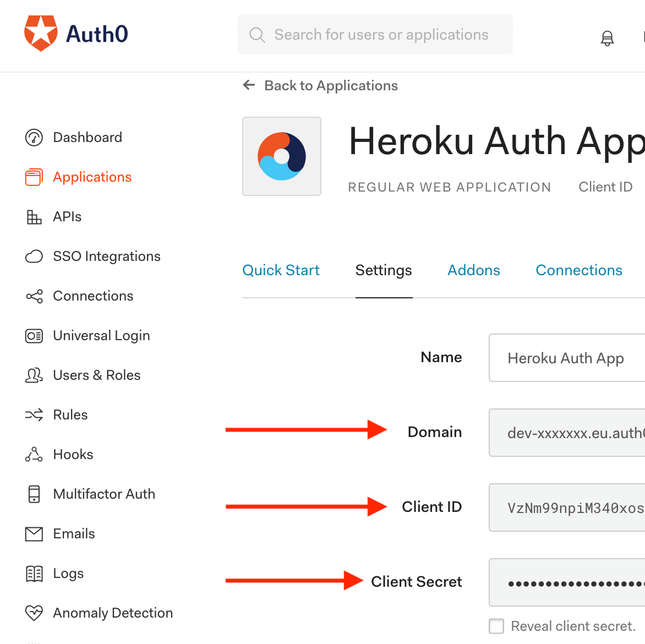Click the Applications window icon
Image resolution: width=645 pixels, height=644 pixels.
pos(34,177)
